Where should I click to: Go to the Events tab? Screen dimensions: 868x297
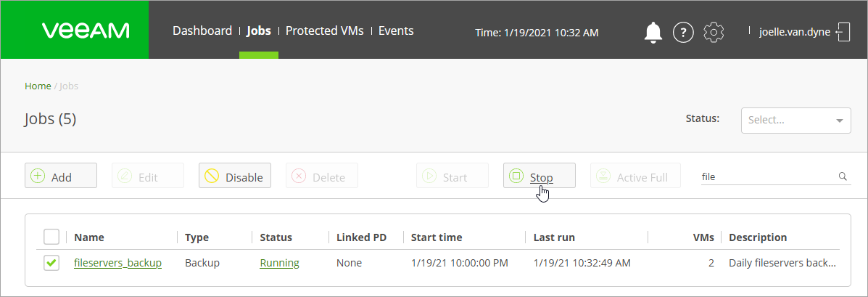396,31
